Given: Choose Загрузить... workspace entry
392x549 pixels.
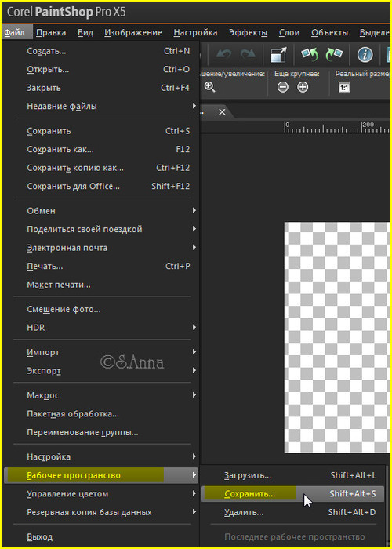Looking at the screenshot, I should (292, 476).
